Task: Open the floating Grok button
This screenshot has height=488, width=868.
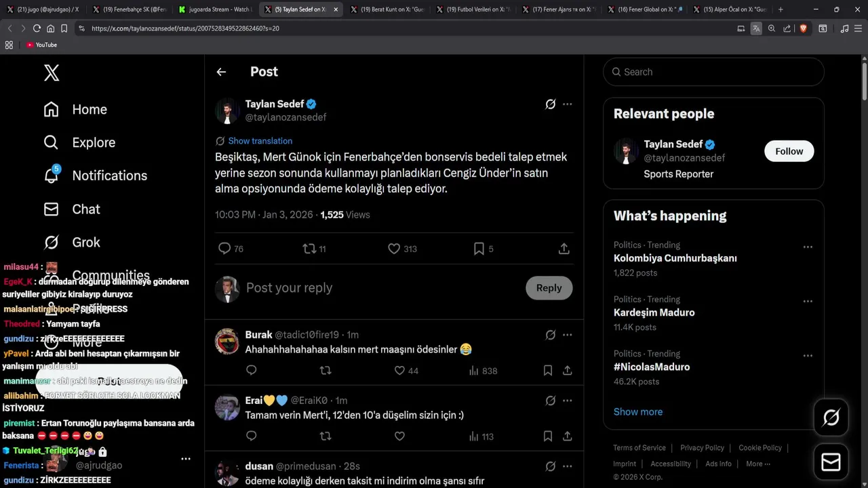Action: click(x=831, y=418)
